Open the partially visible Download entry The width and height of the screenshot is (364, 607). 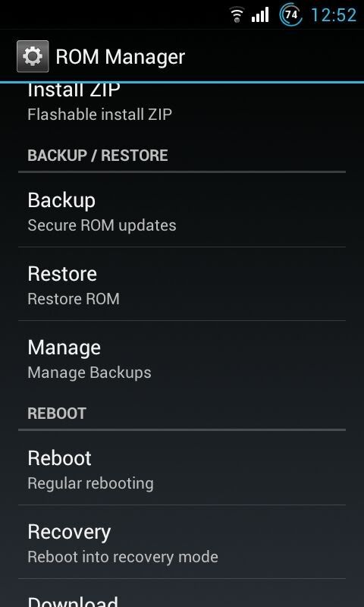(182, 593)
